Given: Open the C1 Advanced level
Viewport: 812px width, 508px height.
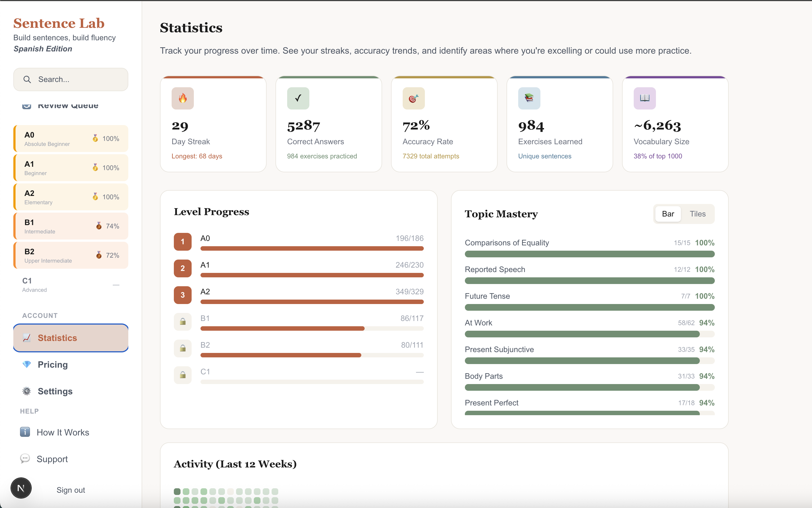Looking at the screenshot, I should 71,285.
